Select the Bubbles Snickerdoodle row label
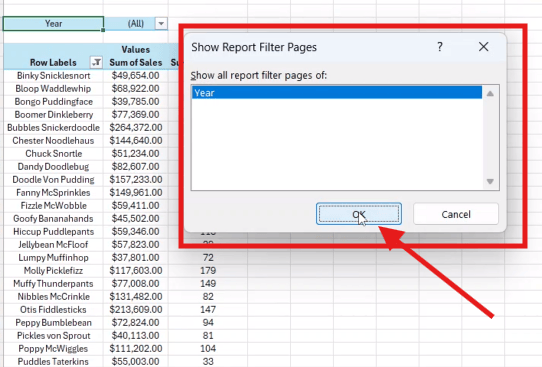This screenshot has width=542, height=367. [x=53, y=128]
